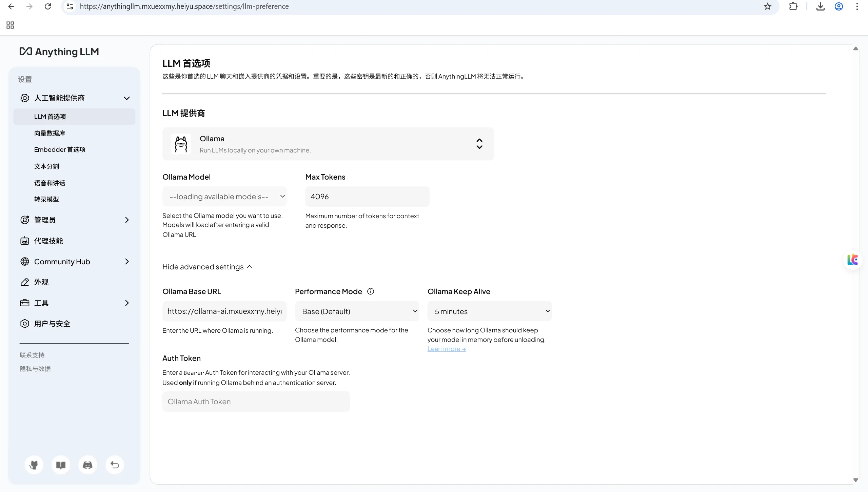868x492 pixels.
Task: Click the Performance Mode info icon
Action: point(371,291)
